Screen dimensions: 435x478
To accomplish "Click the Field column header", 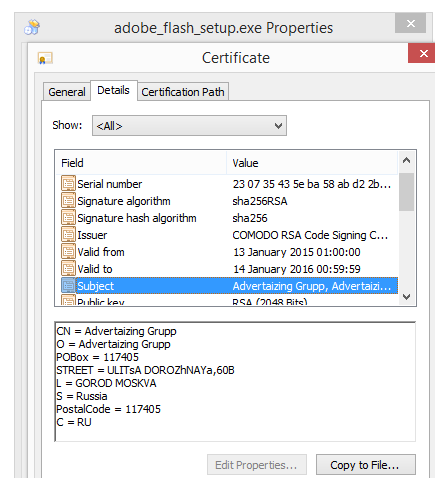I will (x=141, y=163).
